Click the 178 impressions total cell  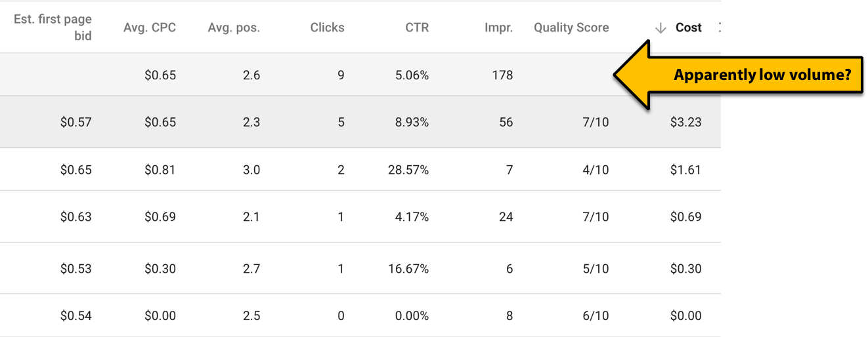(x=502, y=75)
